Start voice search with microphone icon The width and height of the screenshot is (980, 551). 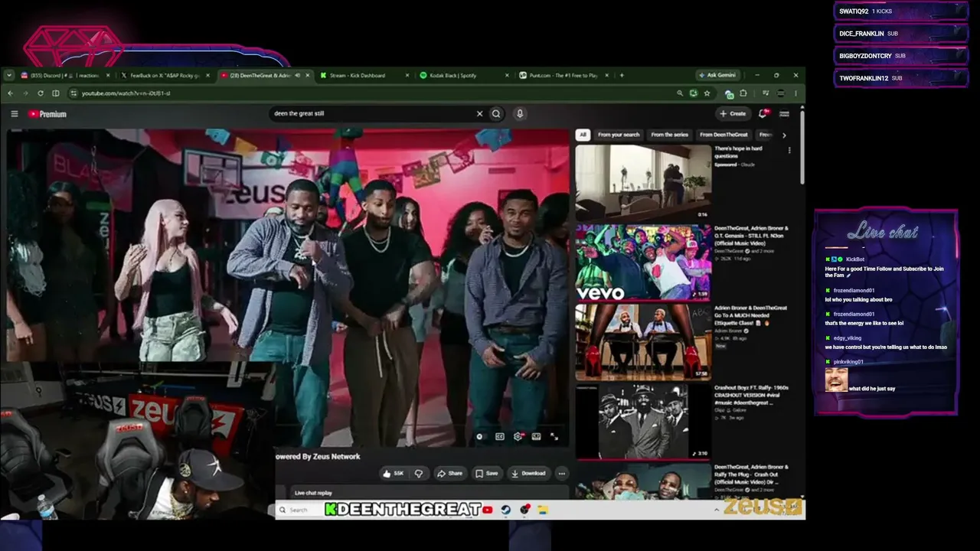519,114
